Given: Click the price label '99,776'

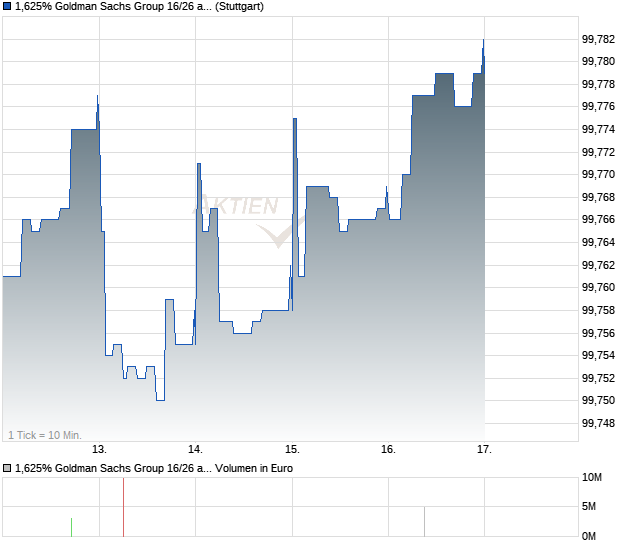Looking at the screenshot, I should pyautogui.click(x=598, y=106).
